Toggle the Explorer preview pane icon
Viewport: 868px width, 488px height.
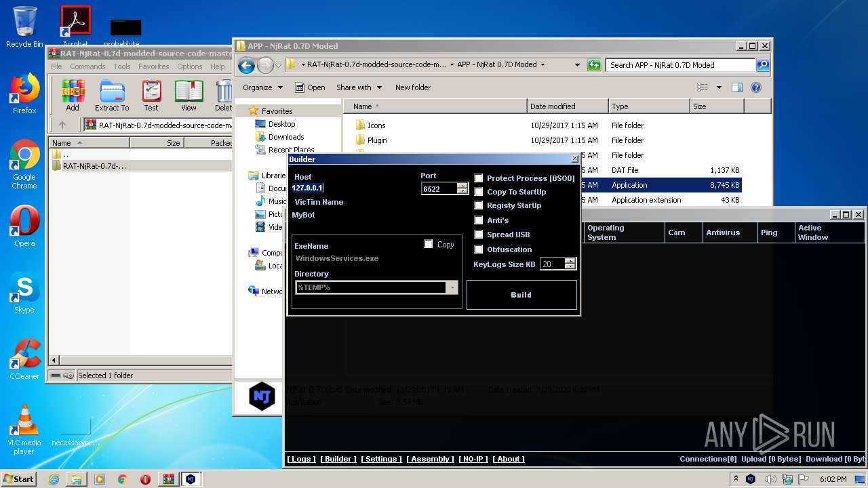[x=737, y=87]
